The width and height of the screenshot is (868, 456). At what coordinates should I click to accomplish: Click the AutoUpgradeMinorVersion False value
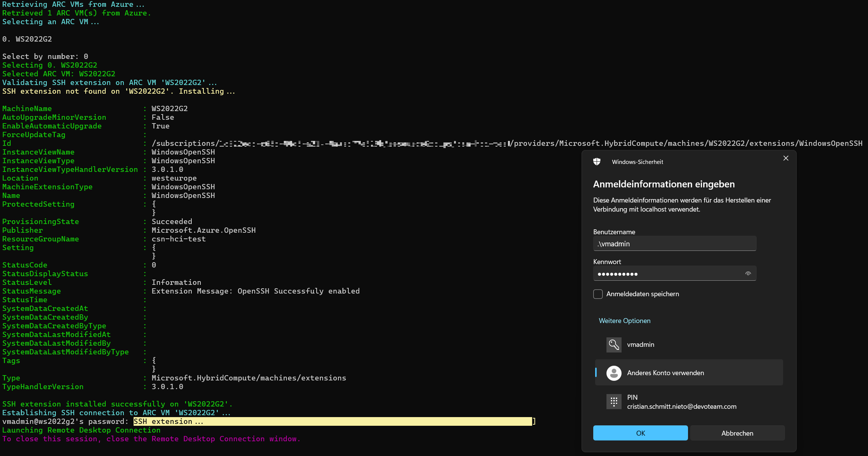pyautogui.click(x=163, y=117)
